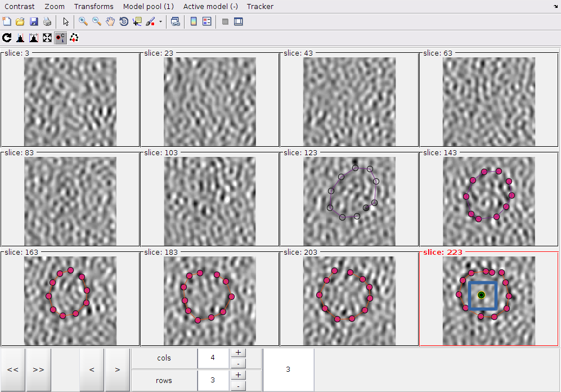Click the Show Plot Tools and dock icon

point(238,21)
